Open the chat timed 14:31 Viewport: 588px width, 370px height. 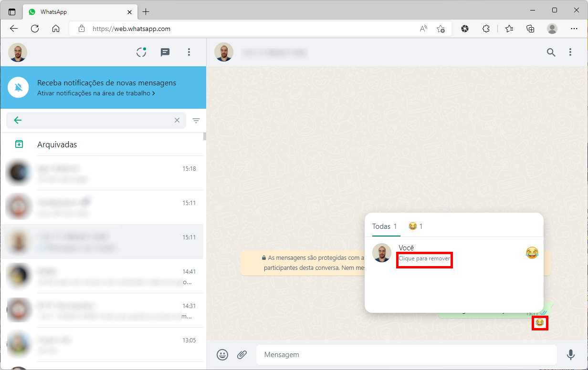[x=102, y=310]
